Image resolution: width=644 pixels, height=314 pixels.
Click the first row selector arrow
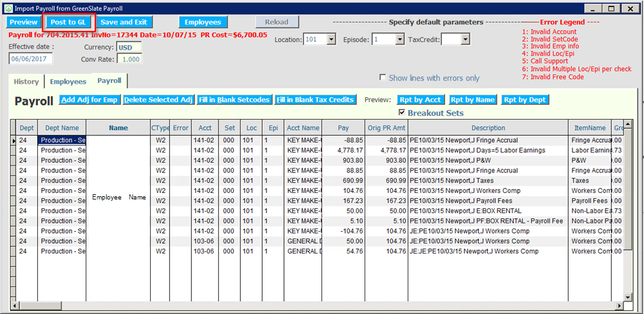(x=13, y=140)
